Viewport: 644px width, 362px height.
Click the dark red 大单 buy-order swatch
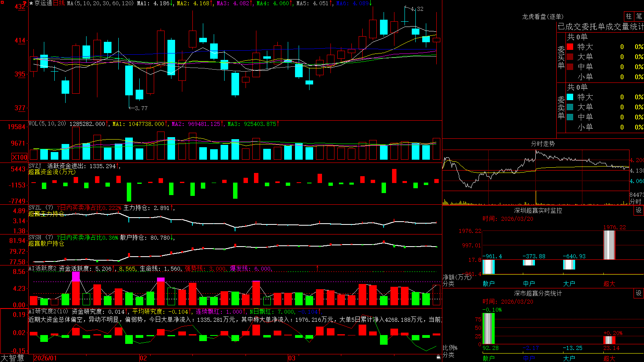[570, 57]
